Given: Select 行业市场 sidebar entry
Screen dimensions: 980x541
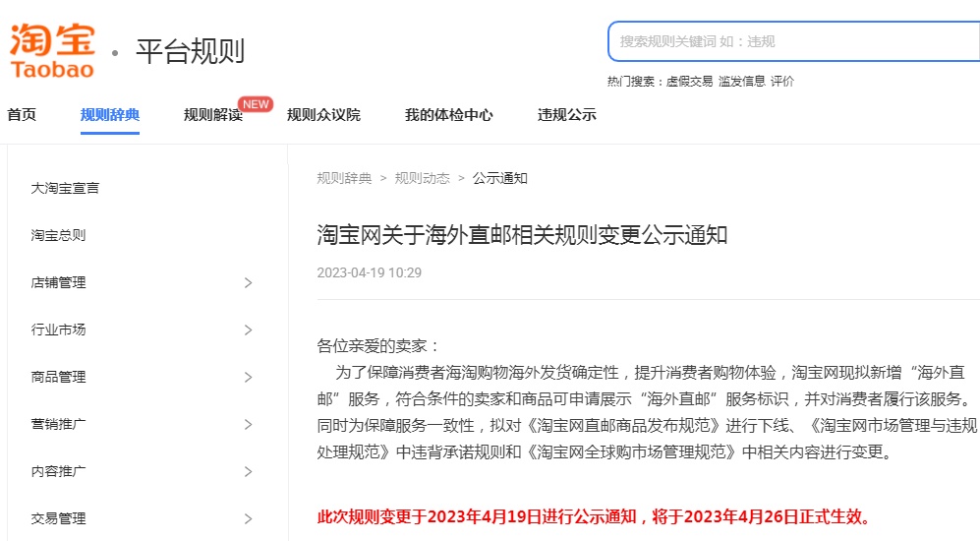Looking at the screenshot, I should coord(58,330).
